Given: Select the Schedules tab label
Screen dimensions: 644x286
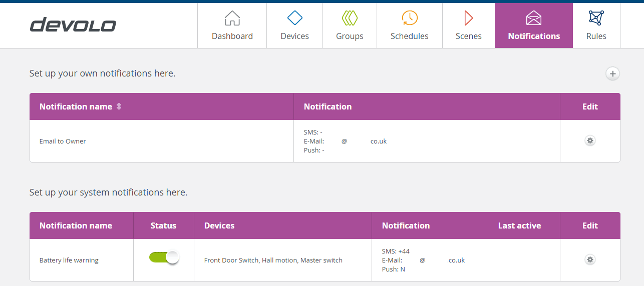Looking at the screenshot, I should (409, 36).
